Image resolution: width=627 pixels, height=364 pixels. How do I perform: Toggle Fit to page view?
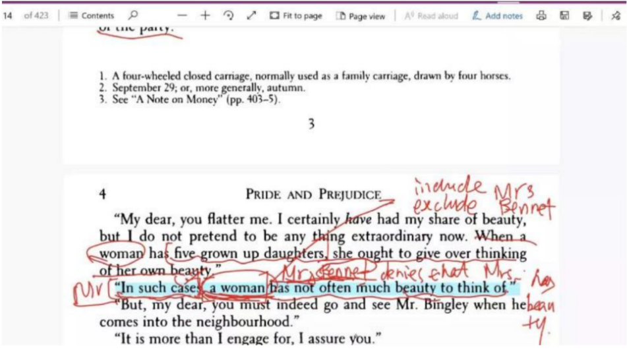(x=296, y=16)
